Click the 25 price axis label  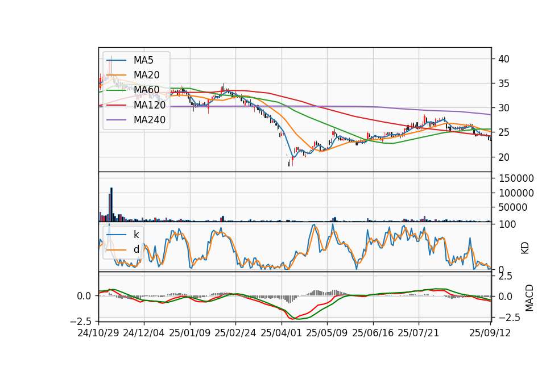point(504,132)
